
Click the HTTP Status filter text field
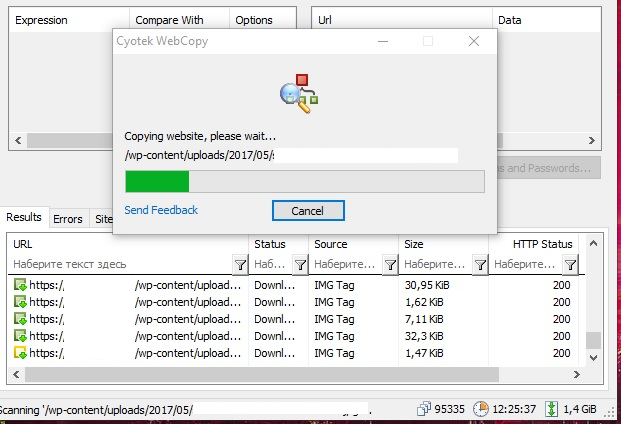(x=527, y=264)
